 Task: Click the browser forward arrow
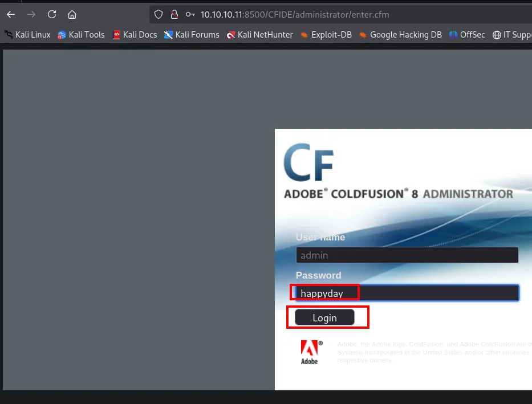click(x=31, y=15)
